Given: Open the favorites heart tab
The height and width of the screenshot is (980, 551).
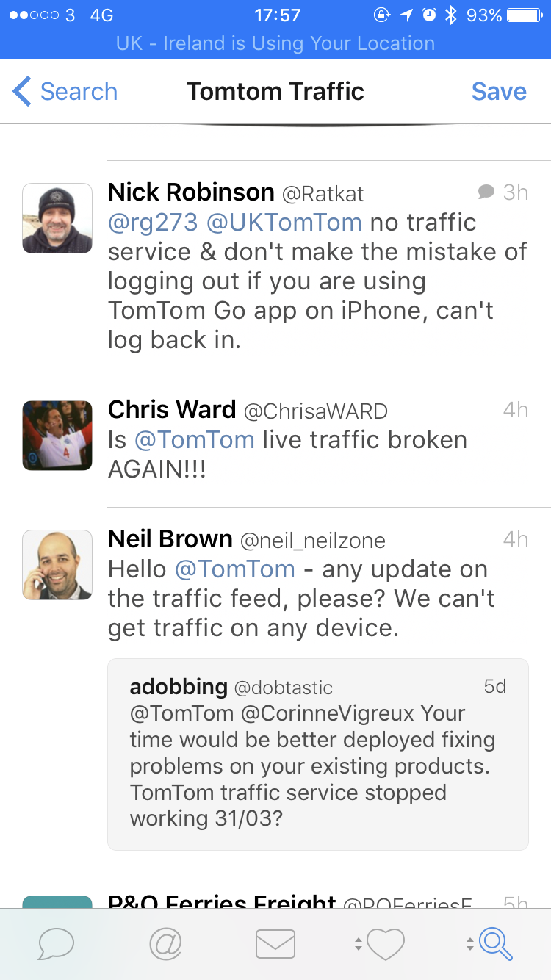Looking at the screenshot, I should click(386, 943).
